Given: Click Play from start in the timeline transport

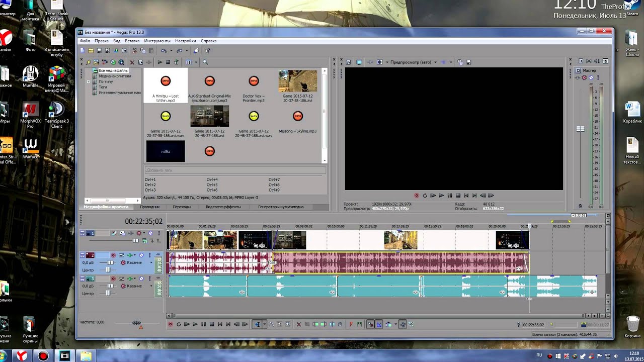Looking at the screenshot, I should [187, 324].
